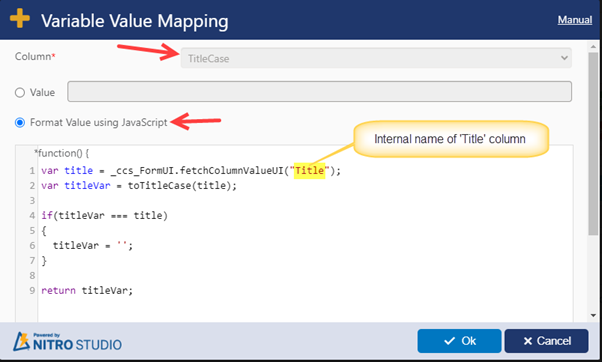Open the Column dropdown showing TitleCase

pos(376,58)
